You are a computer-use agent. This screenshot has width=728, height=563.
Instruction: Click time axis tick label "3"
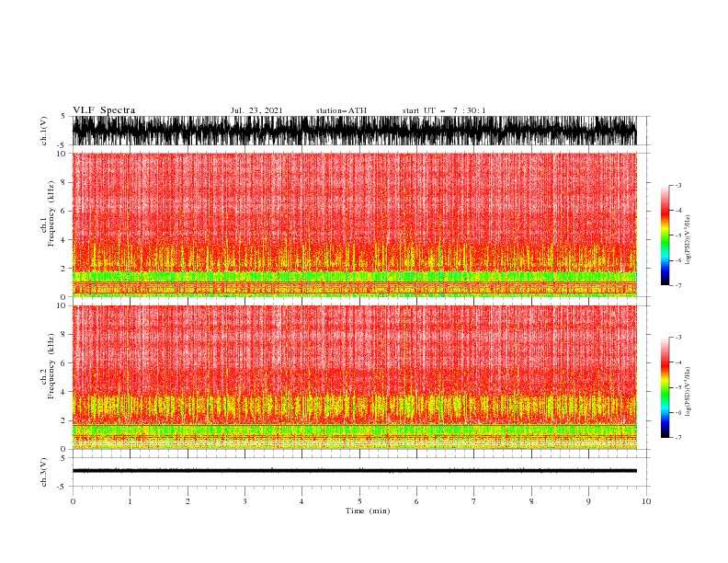tap(245, 501)
